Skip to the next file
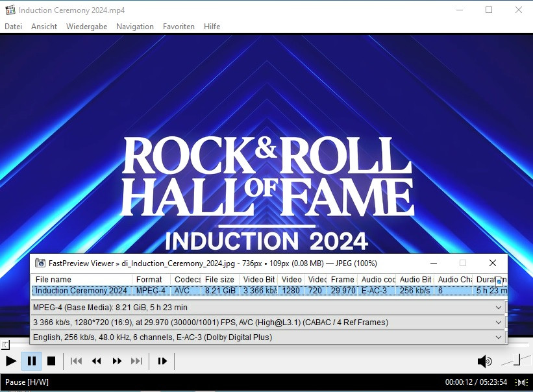 click(x=136, y=361)
